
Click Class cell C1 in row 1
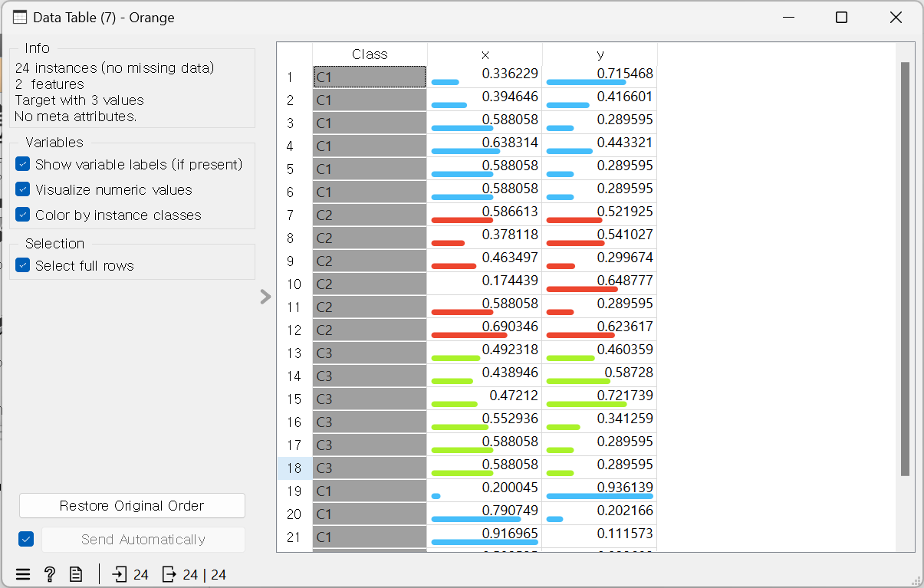tap(370, 77)
